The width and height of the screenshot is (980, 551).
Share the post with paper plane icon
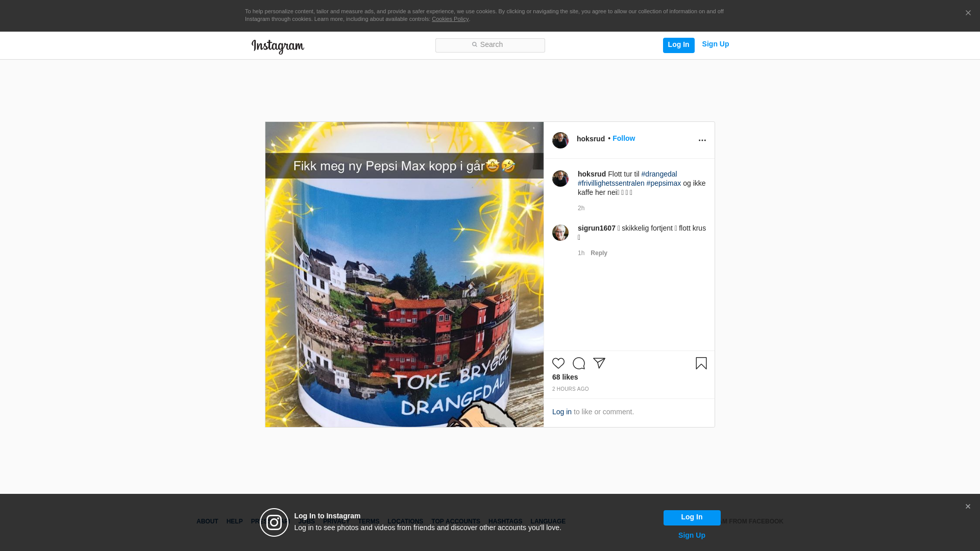click(x=599, y=363)
